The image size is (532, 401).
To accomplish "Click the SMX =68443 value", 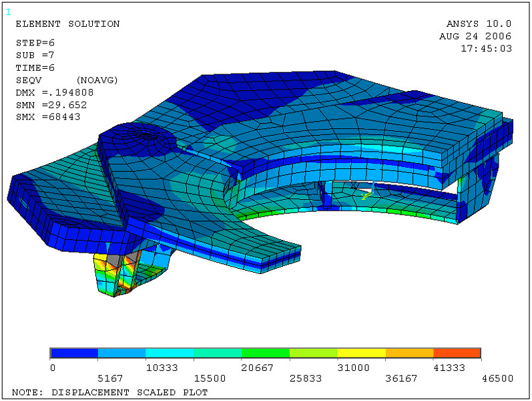I will click(48, 117).
